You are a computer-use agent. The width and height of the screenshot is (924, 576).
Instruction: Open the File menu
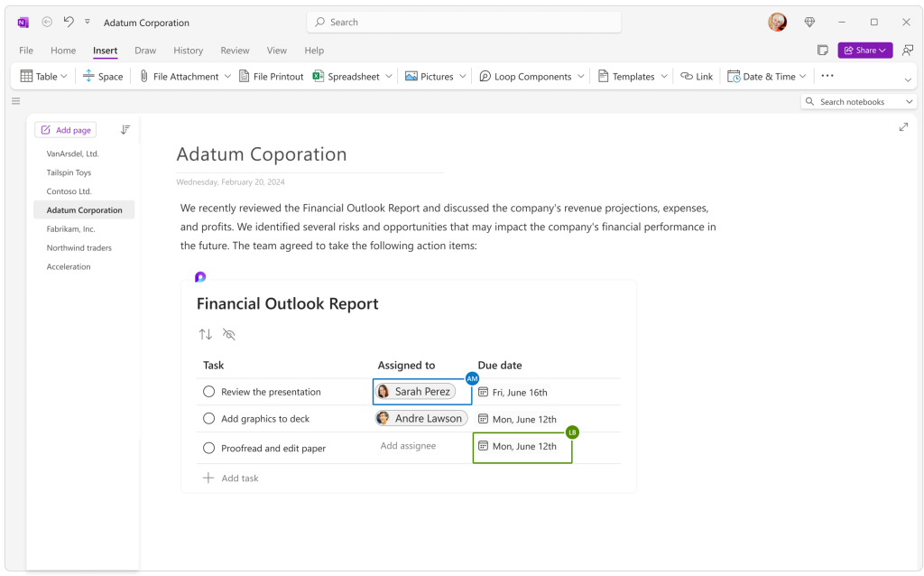click(x=26, y=51)
